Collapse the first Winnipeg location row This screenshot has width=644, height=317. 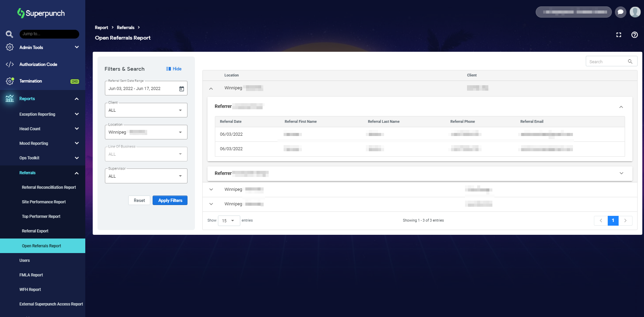point(211,88)
